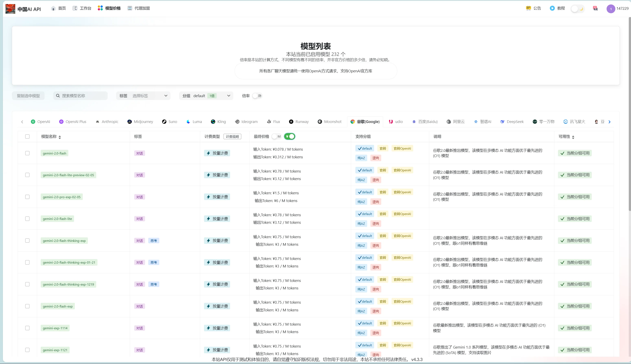Click the 计费说明 button
This screenshot has width=631, height=364.
[232, 137]
